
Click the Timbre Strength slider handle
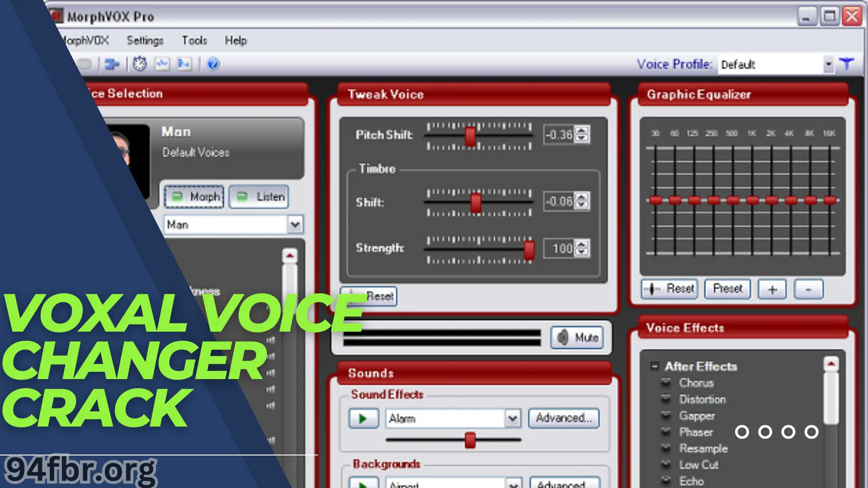[529, 250]
